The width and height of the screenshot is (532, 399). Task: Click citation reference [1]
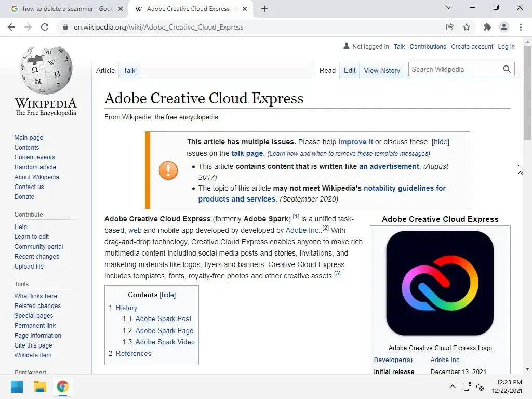coord(296,217)
